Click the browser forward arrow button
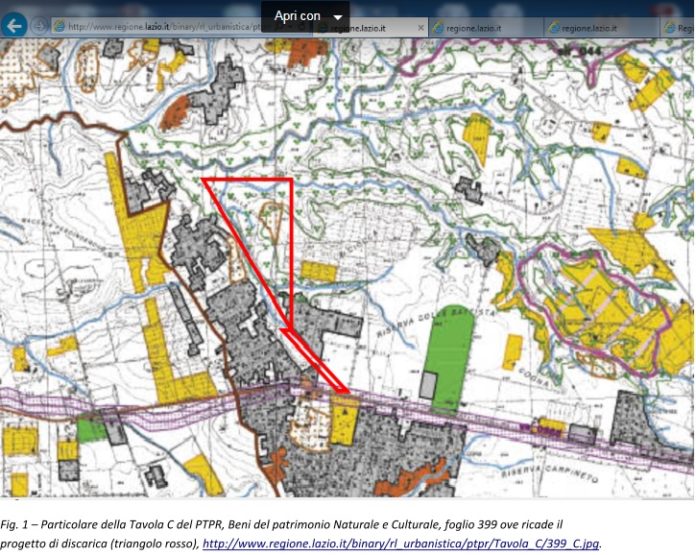696x555 pixels. point(40,26)
